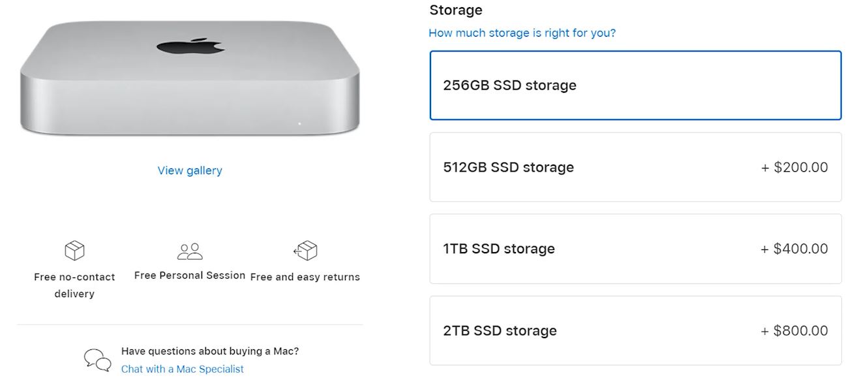Image resolution: width=868 pixels, height=380 pixels.
Task: Click 'Have questions about buying a Mac?' text
Action: pyautogui.click(x=210, y=351)
